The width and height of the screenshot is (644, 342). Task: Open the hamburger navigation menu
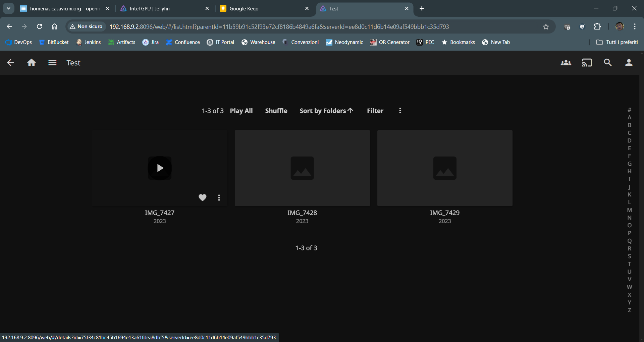pyautogui.click(x=52, y=63)
